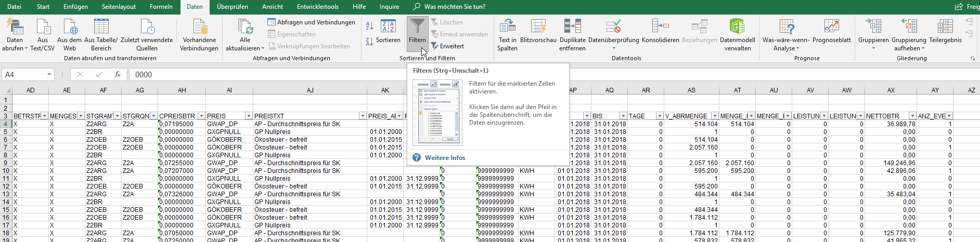This screenshot has height=242, width=980.
Task: Click Abfragen und Verbindungen button
Action: click(x=311, y=22)
